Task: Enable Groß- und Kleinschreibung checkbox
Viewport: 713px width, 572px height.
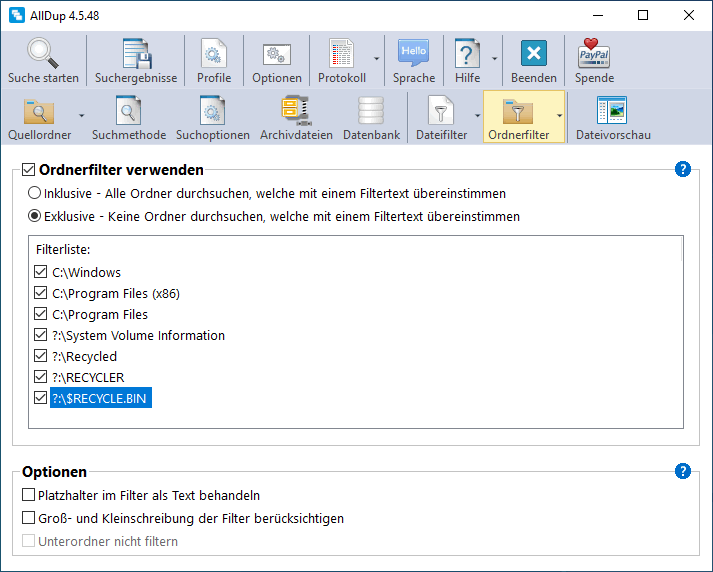Action: 28,518
